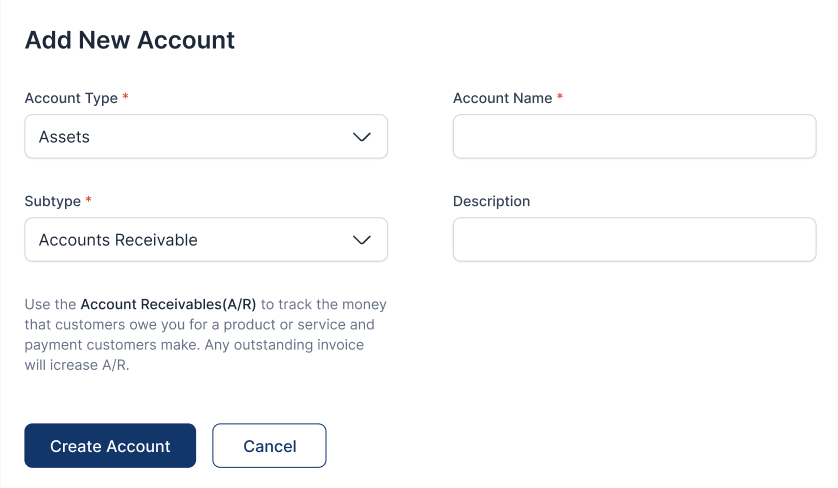This screenshot has width=838, height=488.
Task: Click the chevron arrow in Account Type field
Action: coord(362,137)
